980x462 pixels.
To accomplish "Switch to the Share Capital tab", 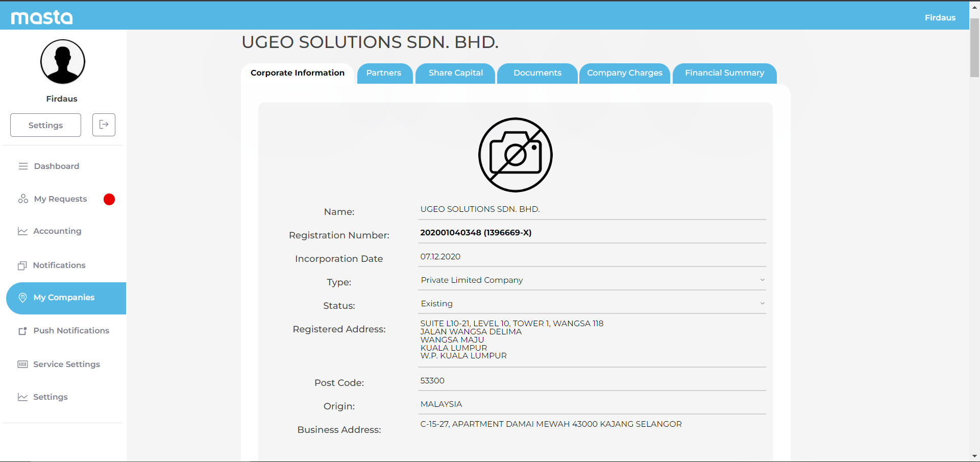I will click(456, 73).
